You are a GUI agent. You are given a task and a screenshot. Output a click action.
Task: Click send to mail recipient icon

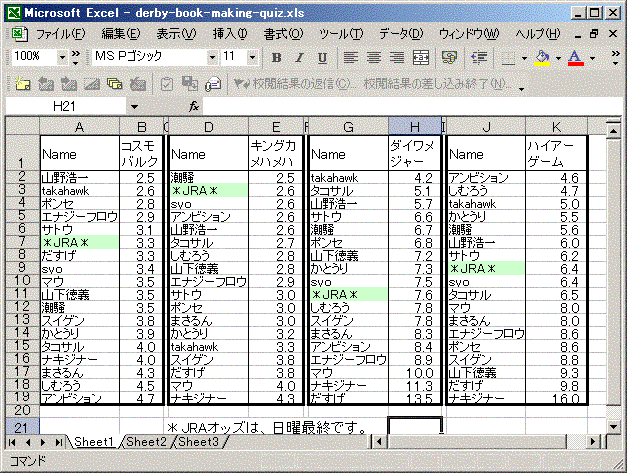[x=213, y=84]
